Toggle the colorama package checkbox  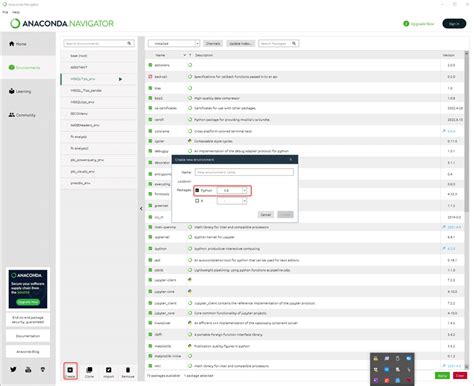coord(150,131)
